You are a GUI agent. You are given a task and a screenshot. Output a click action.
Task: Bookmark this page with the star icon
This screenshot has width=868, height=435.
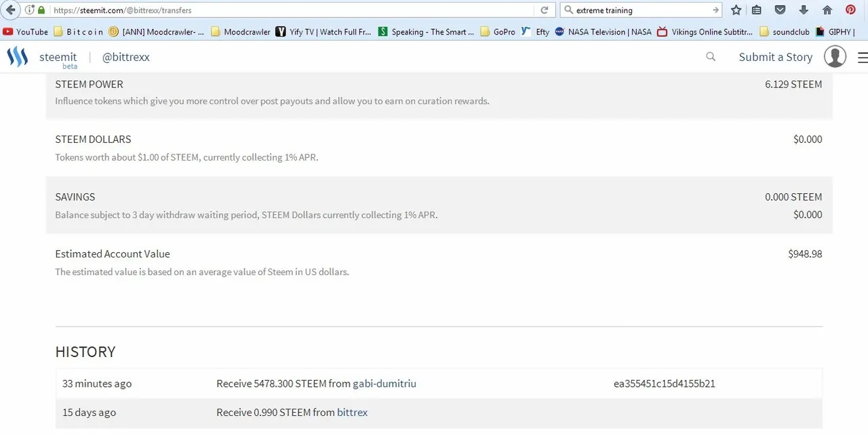pos(736,10)
